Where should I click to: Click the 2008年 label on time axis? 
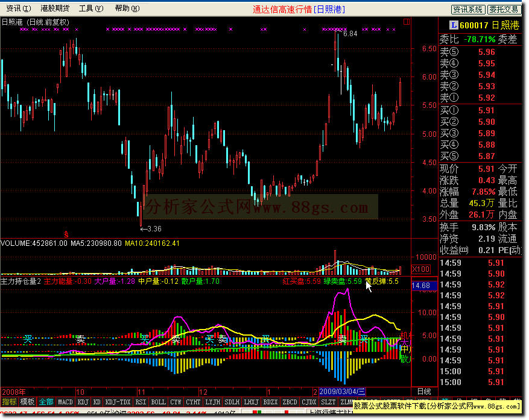coord(13,392)
